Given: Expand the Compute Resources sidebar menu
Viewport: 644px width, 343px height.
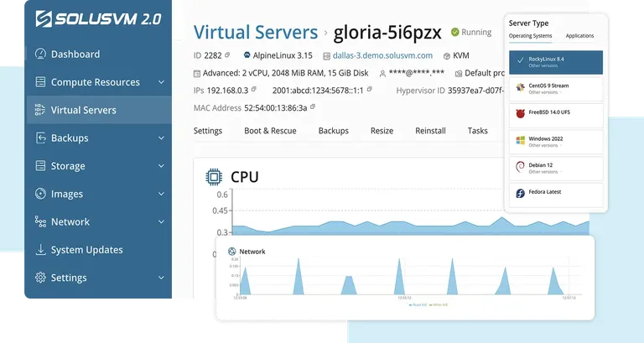Looking at the screenshot, I should coord(161,82).
